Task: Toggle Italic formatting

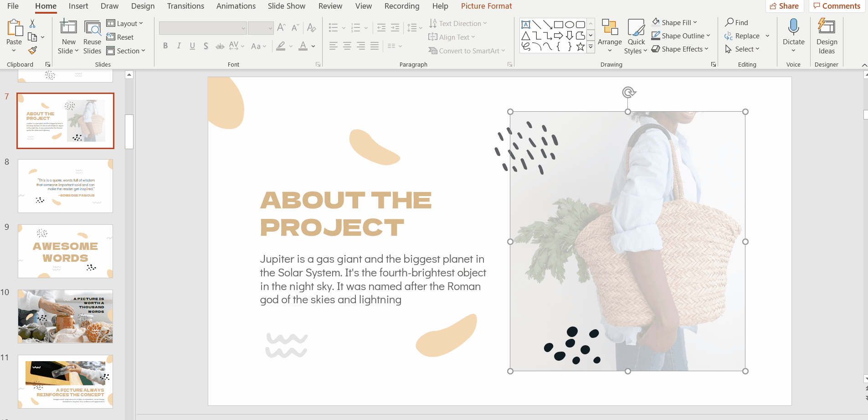Action: tap(179, 46)
